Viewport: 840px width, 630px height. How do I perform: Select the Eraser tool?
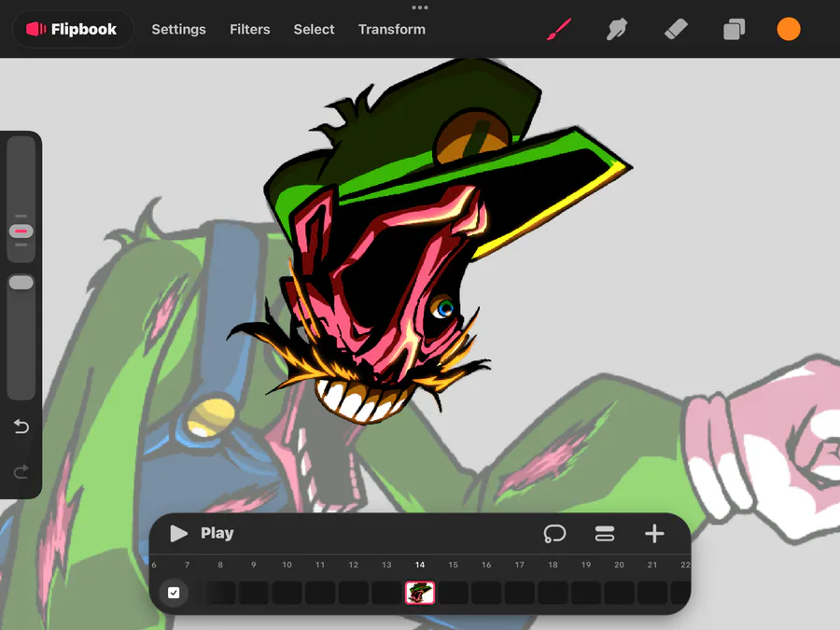(676, 29)
